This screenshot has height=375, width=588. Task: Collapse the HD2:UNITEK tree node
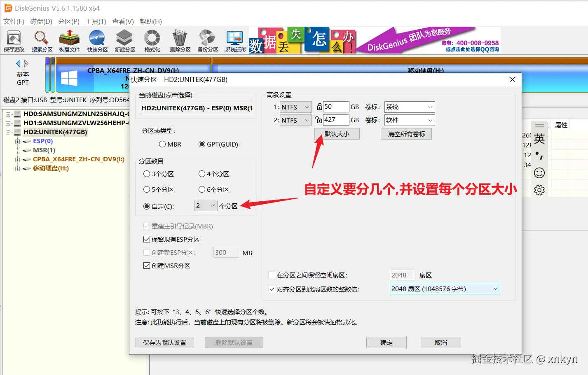[8, 132]
